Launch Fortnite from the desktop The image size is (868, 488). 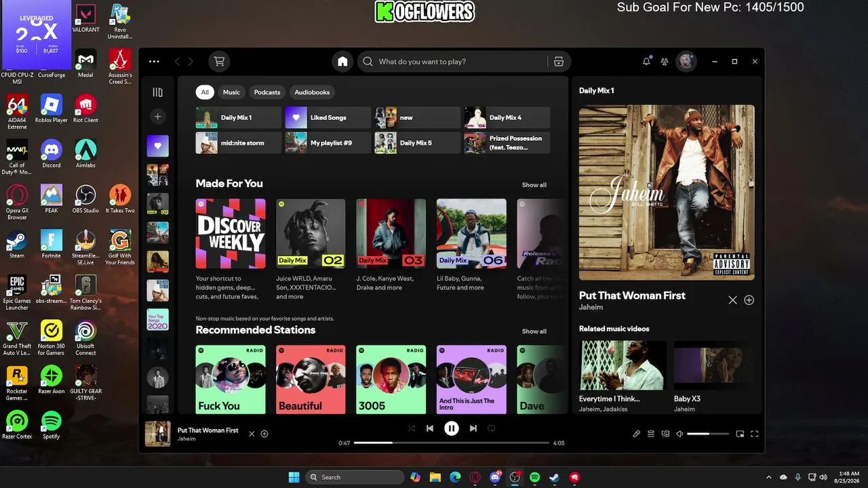click(x=52, y=244)
